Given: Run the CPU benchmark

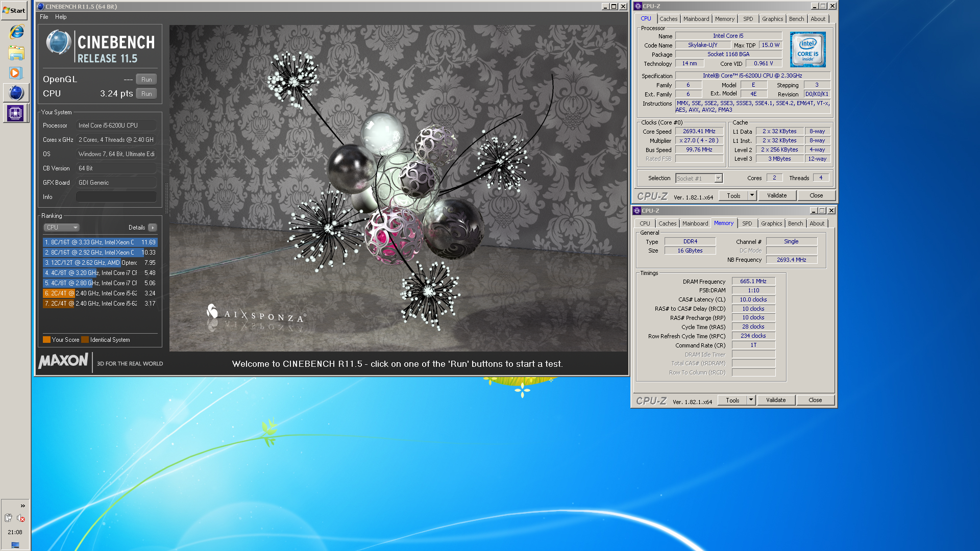Looking at the screenshot, I should click(146, 94).
